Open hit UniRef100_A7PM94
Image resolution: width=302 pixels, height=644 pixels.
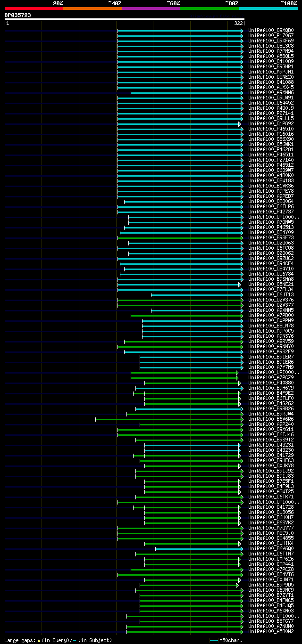271,51
